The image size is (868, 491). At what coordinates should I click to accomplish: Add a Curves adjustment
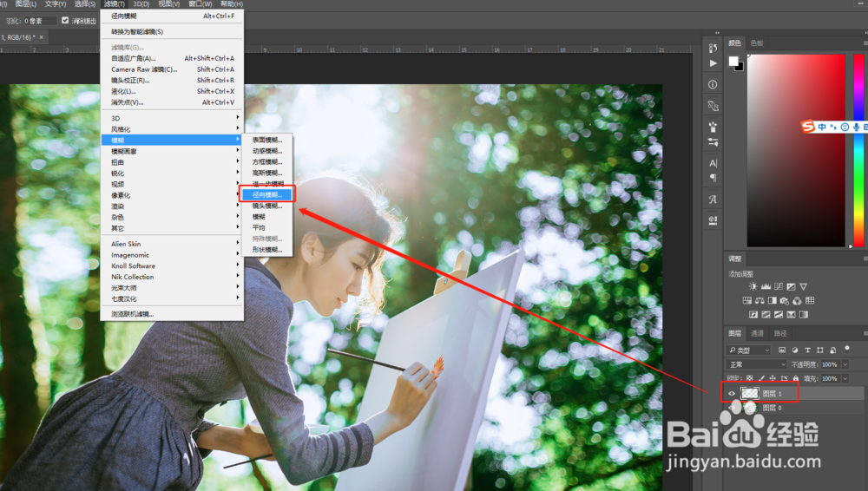[x=779, y=287]
